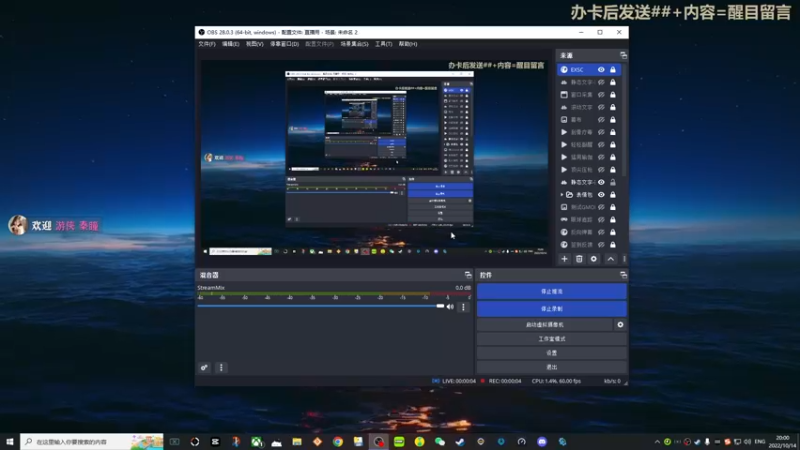
Task: Open the 帮助(H) menu
Action: click(x=408, y=44)
